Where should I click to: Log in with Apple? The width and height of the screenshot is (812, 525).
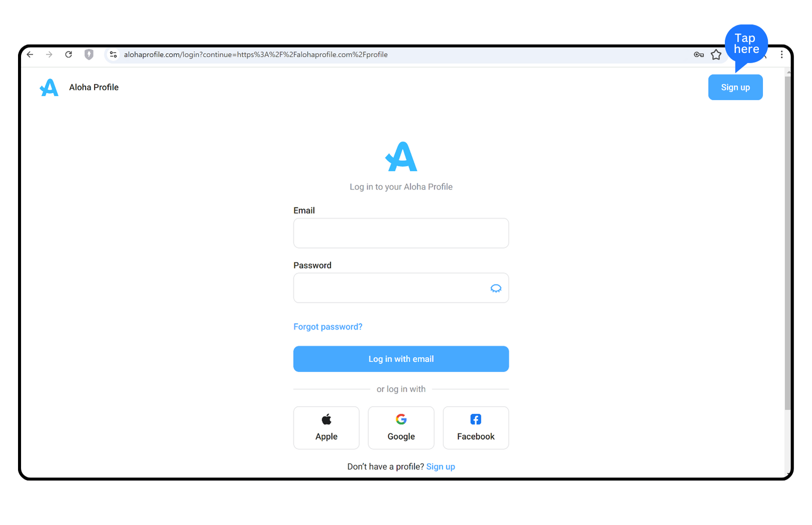pyautogui.click(x=327, y=428)
